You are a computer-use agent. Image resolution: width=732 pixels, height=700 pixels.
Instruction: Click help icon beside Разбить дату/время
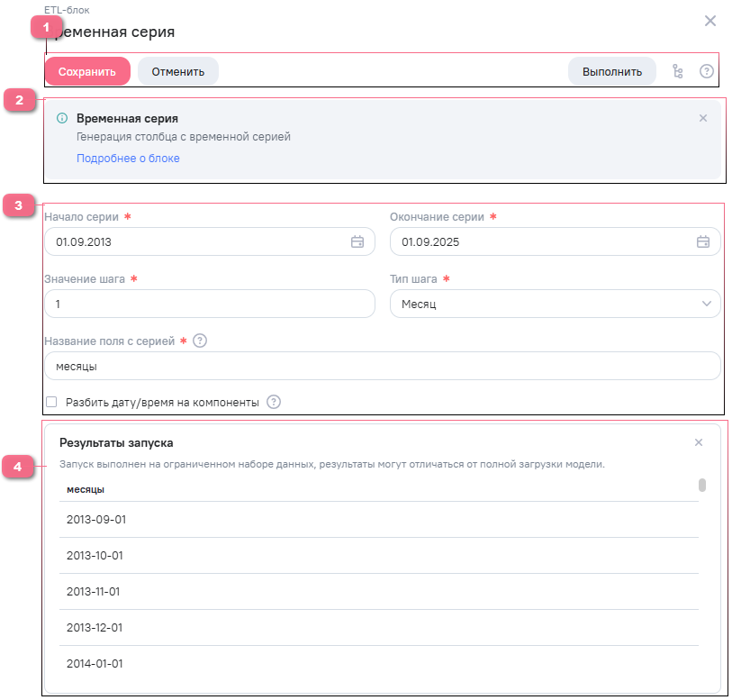274,402
